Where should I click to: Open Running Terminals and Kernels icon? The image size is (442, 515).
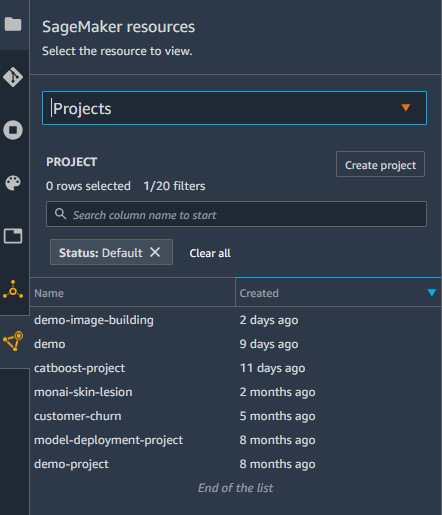pos(13,130)
